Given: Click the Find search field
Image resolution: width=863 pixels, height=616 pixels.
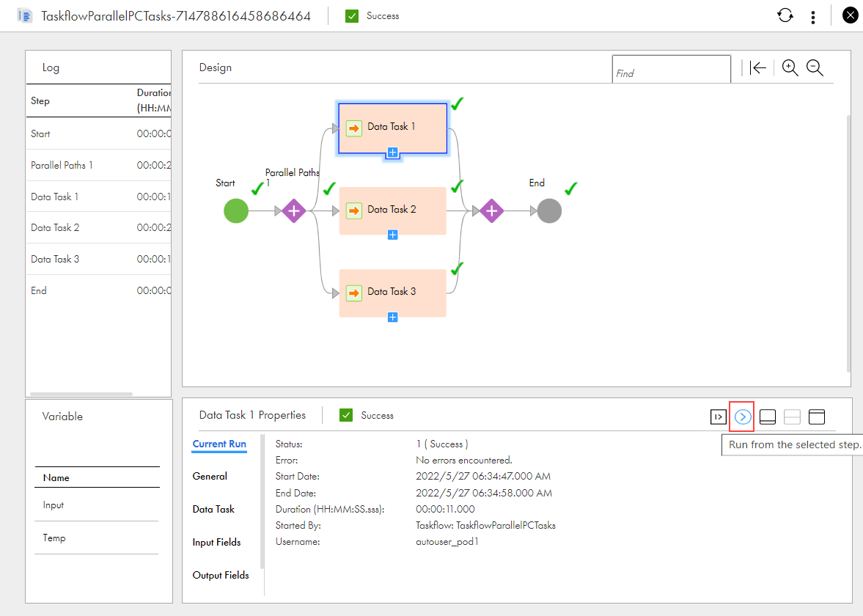Looking at the screenshot, I should [672, 70].
